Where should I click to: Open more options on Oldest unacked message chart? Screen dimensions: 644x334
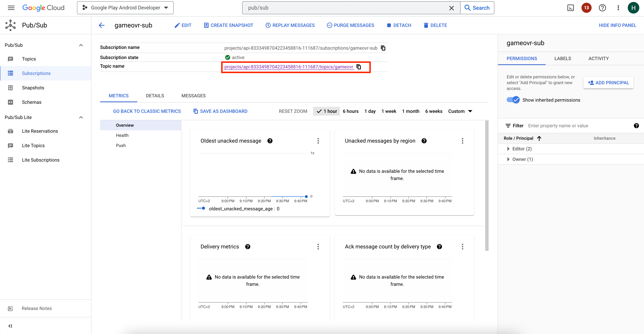click(318, 141)
